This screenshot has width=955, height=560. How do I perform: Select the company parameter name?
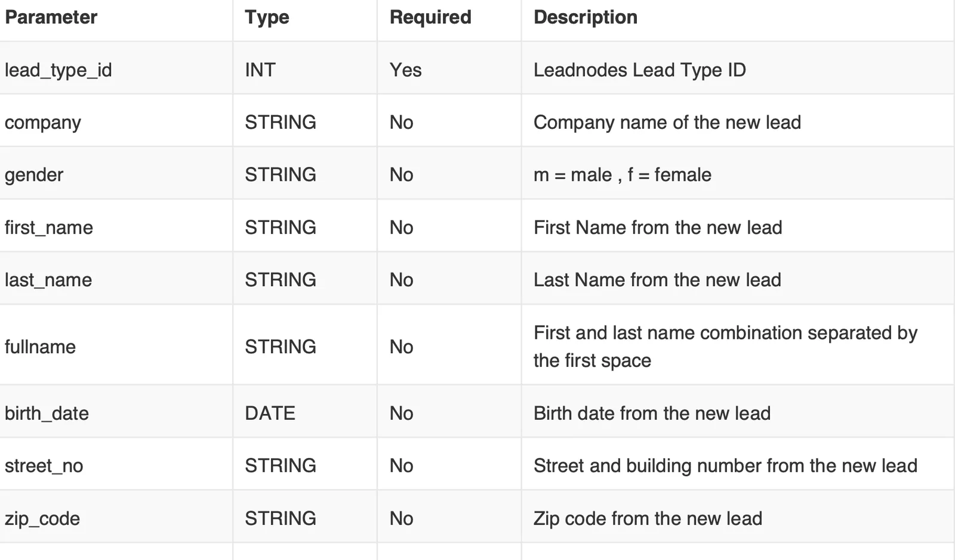(x=42, y=123)
